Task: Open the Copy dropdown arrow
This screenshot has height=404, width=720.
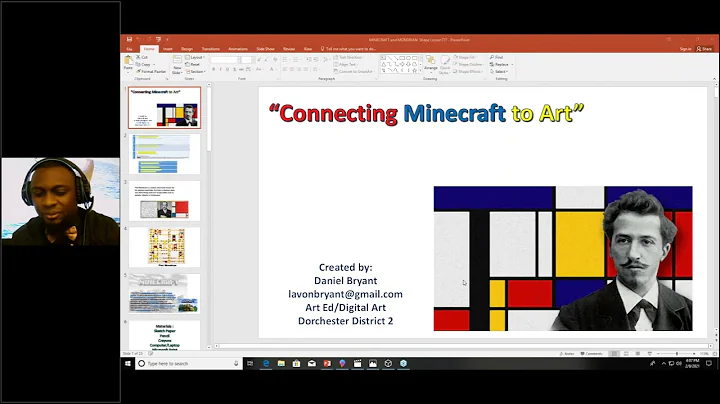Action: pos(154,65)
